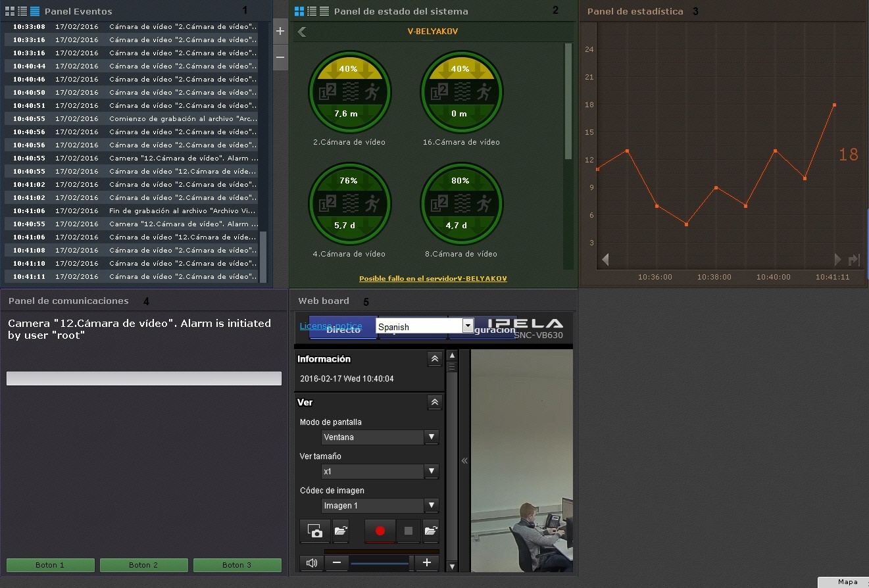Go back using arrow left of V-BELYAKOV
Viewport: 869px width, 588px height.
302,32
